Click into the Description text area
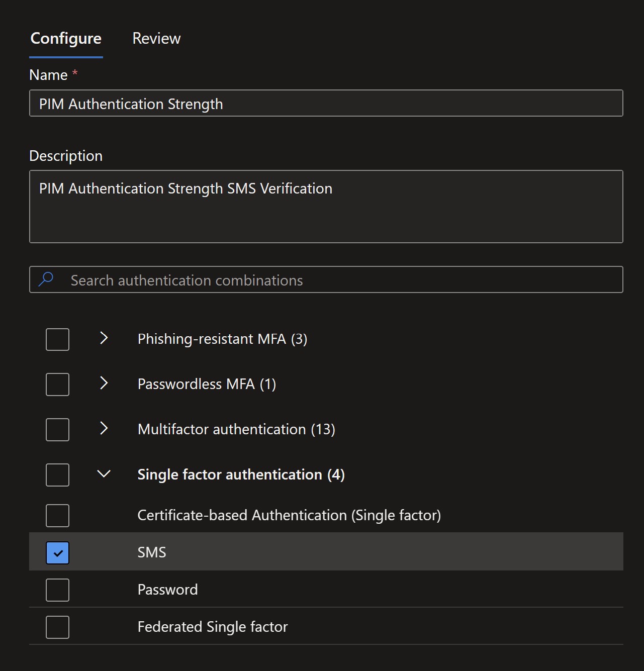This screenshot has height=671, width=644. click(326, 207)
